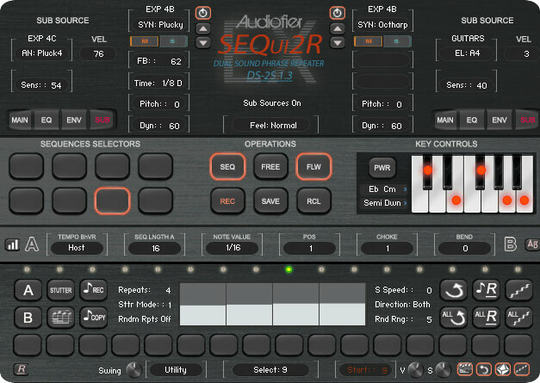Viewport: 540px width, 383px height.
Task: Open the Utility menu
Action: (x=176, y=370)
